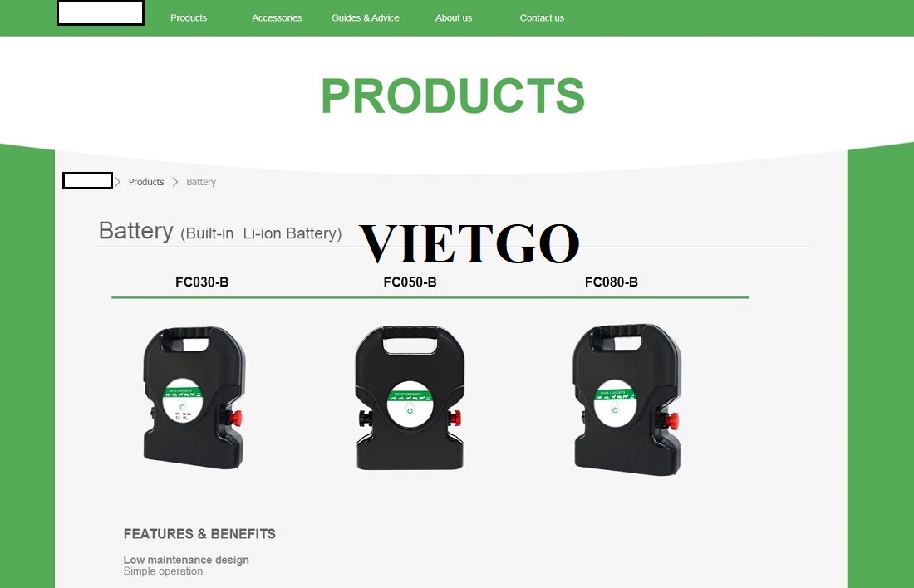The height and width of the screenshot is (588, 914).
Task: Open the FC080-B energizer product image
Action: pyautogui.click(x=627, y=399)
